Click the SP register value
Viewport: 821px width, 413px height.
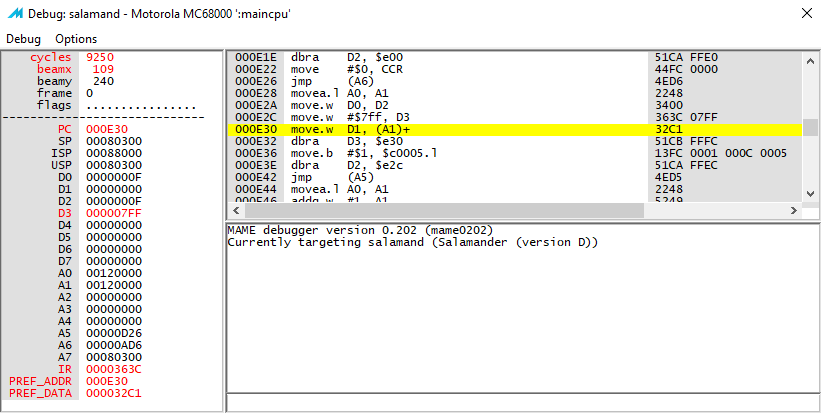tap(114, 141)
